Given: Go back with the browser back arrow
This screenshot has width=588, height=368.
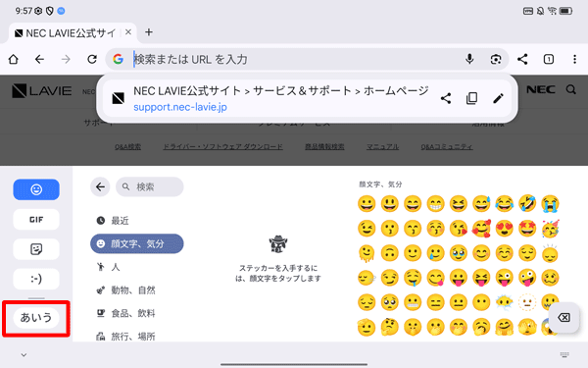Looking at the screenshot, I should click(39, 59).
